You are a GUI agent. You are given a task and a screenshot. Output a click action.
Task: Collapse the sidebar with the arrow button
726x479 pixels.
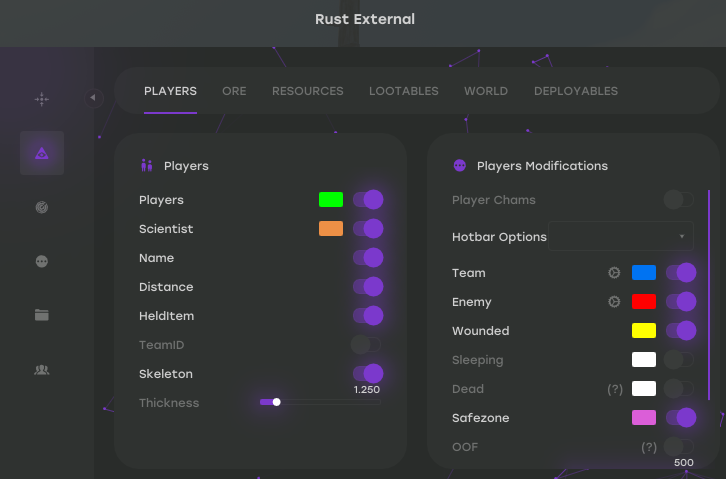pos(93,98)
